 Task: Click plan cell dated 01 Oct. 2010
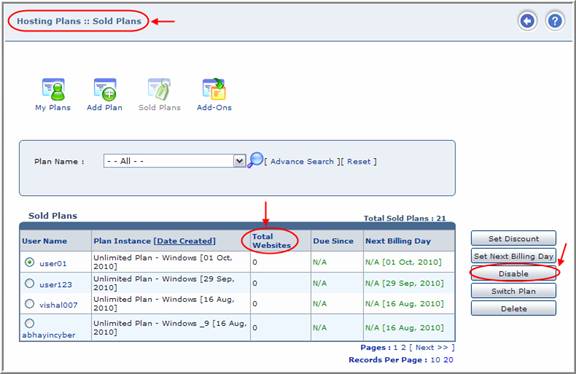170,262
